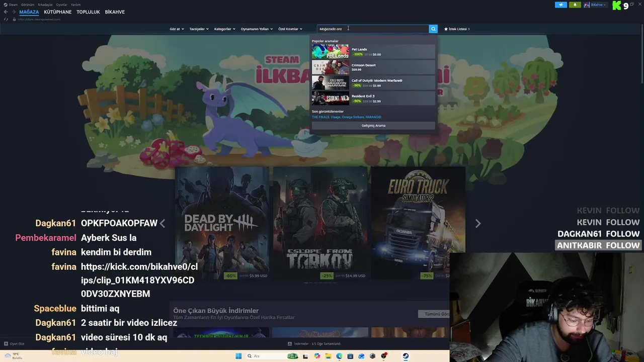
Task: Open Steam from the taskbar
Action: [406, 356]
